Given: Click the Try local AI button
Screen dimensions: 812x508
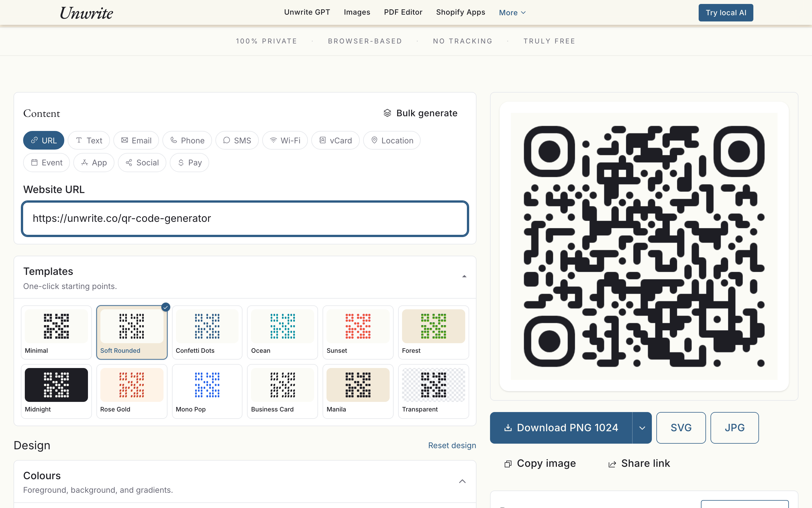Looking at the screenshot, I should point(726,13).
